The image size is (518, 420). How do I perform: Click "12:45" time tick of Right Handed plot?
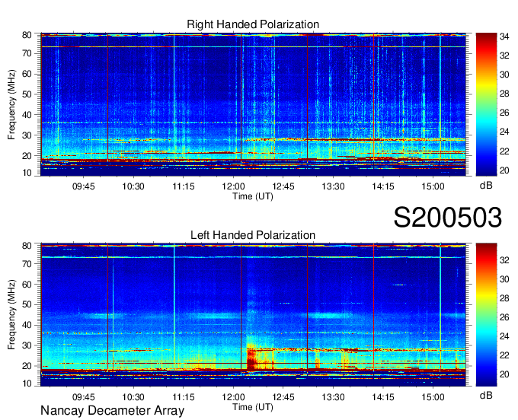pos(283,186)
